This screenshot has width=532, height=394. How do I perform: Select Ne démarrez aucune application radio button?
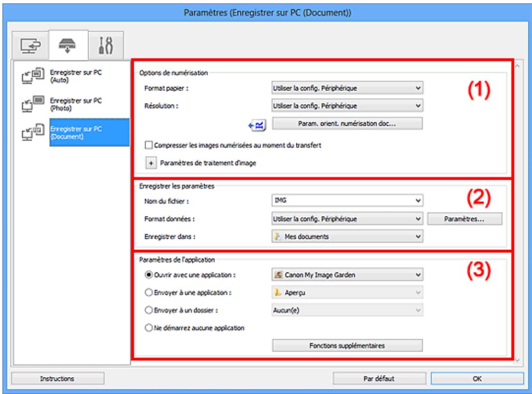(x=148, y=328)
